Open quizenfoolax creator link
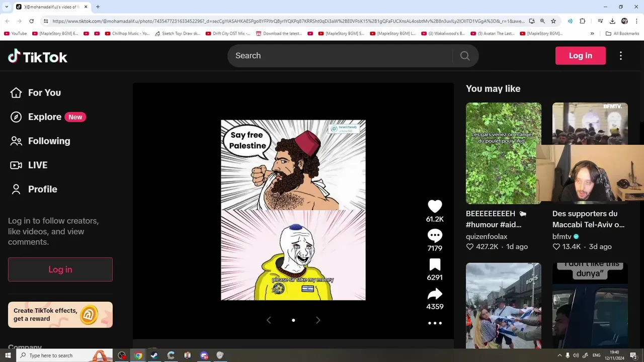The width and height of the screenshot is (644, 362). 487,236
